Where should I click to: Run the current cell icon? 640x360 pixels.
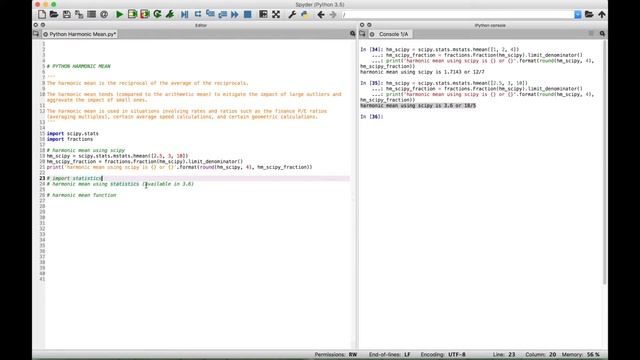pyautogui.click(x=132, y=14)
